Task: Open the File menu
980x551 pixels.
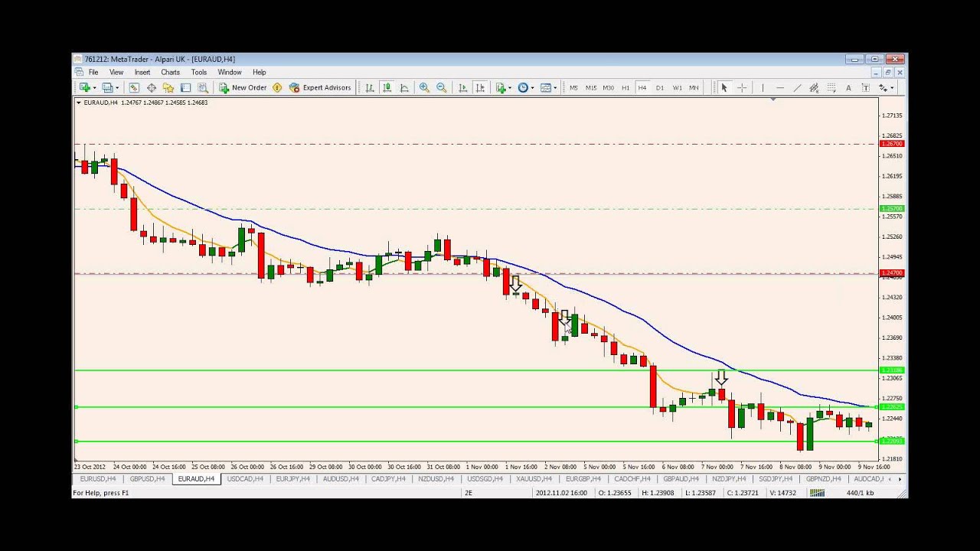Action: (x=93, y=73)
